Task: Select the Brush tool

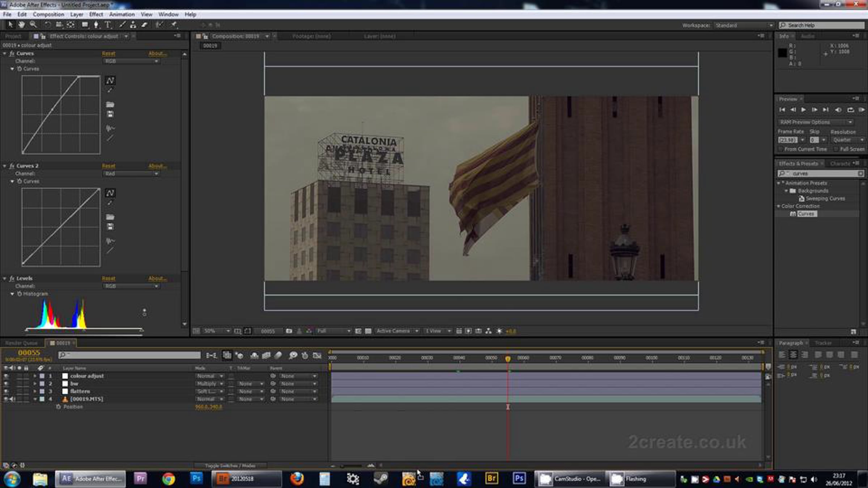Action: (122, 25)
